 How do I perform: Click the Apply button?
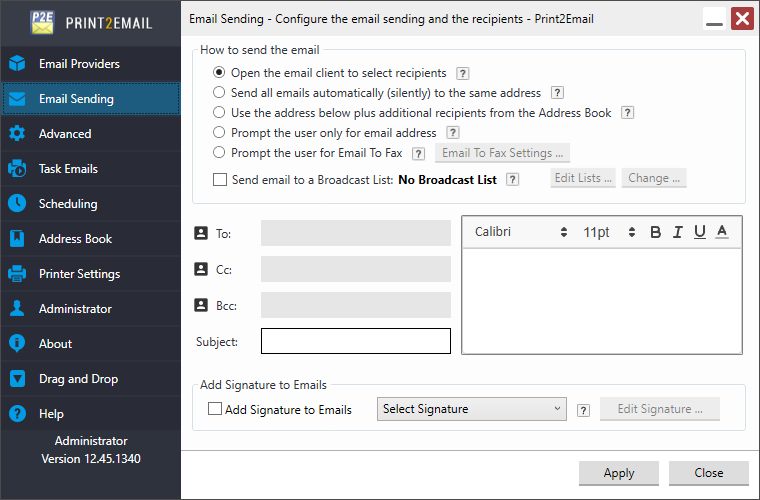point(619,473)
